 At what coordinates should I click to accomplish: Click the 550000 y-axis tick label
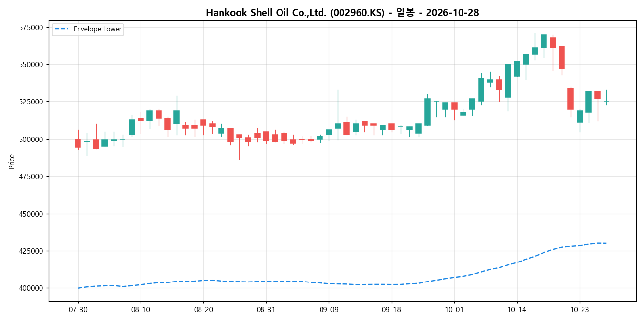tap(32, 64)
